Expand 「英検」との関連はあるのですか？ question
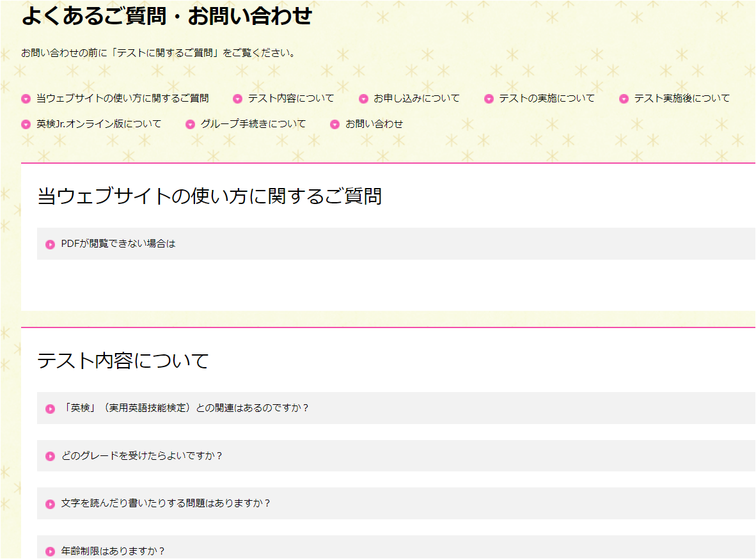 [x=185, y=408]
